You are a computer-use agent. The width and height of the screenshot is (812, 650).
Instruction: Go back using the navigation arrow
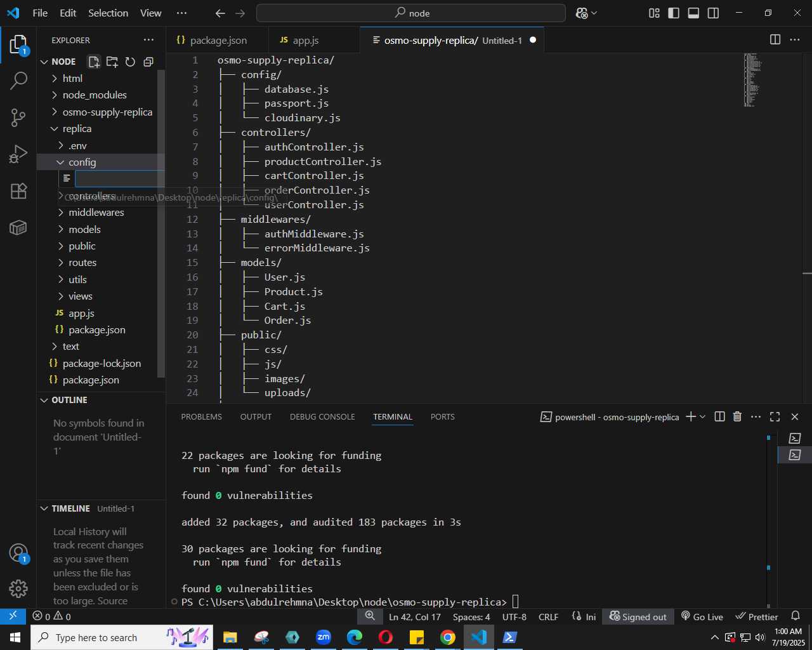(220, 13)
